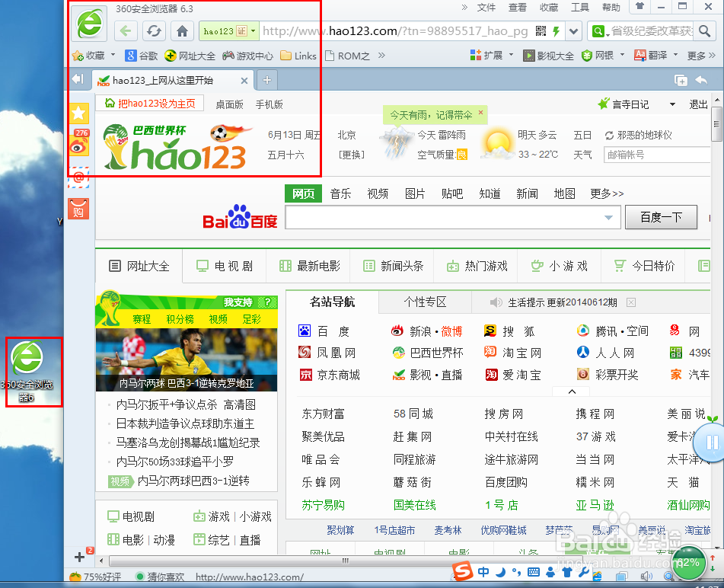Expand the 翻译 dropdown
Screen dimensions: 724x588
pos(675,55)
